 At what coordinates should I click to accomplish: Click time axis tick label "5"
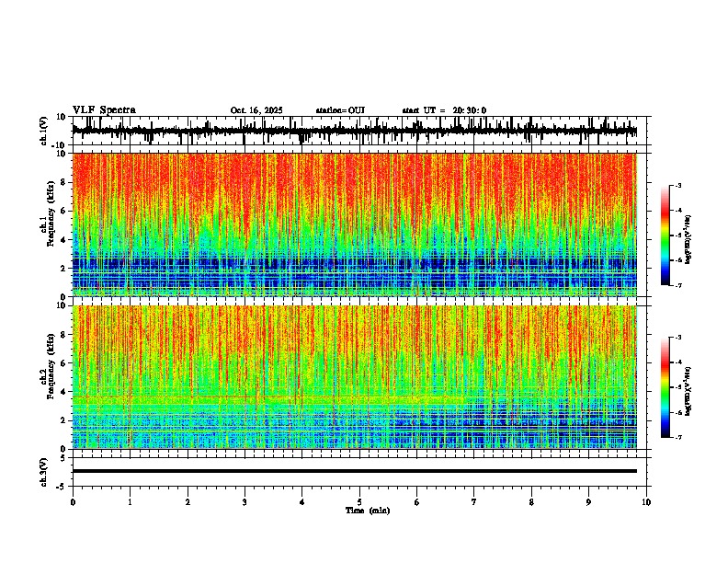359,502
